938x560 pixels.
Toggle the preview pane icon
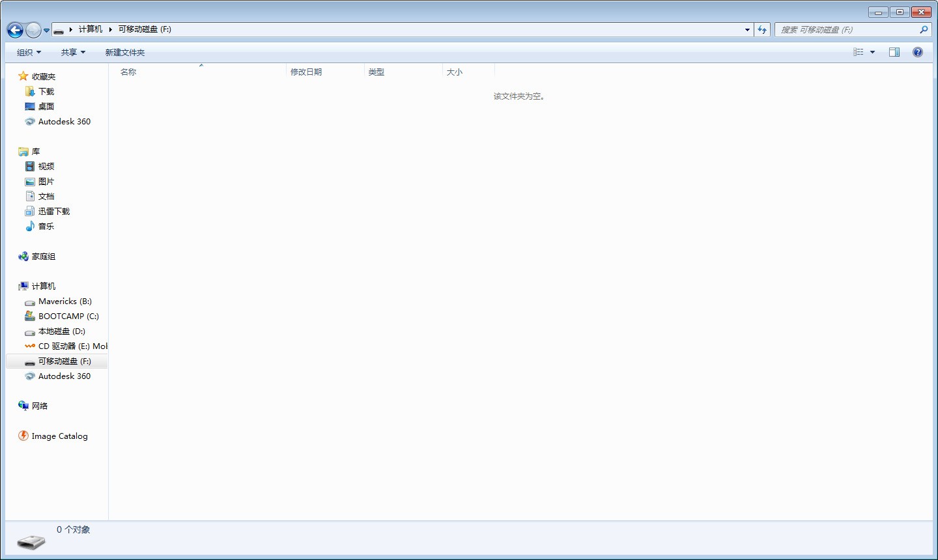point(894,52)
